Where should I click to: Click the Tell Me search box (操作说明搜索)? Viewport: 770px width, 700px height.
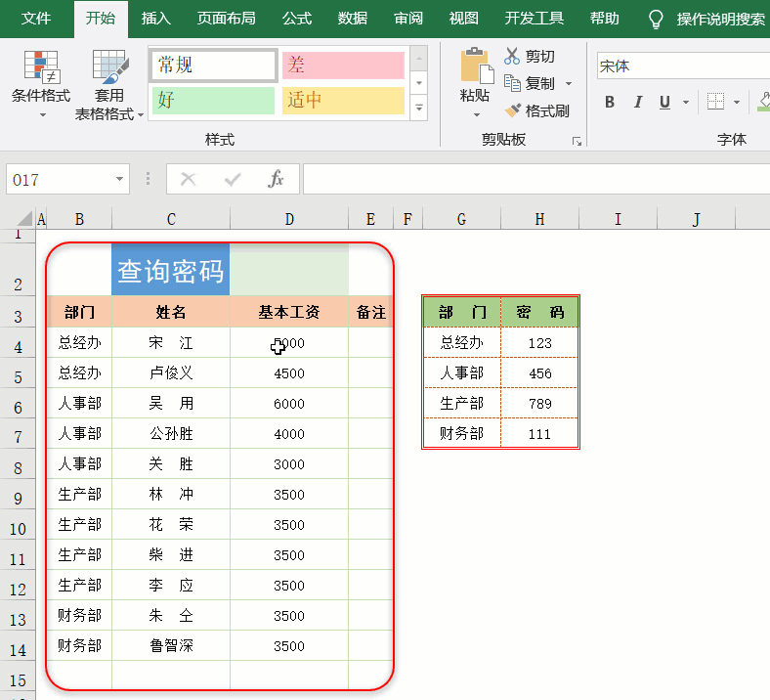pos(720,20)
